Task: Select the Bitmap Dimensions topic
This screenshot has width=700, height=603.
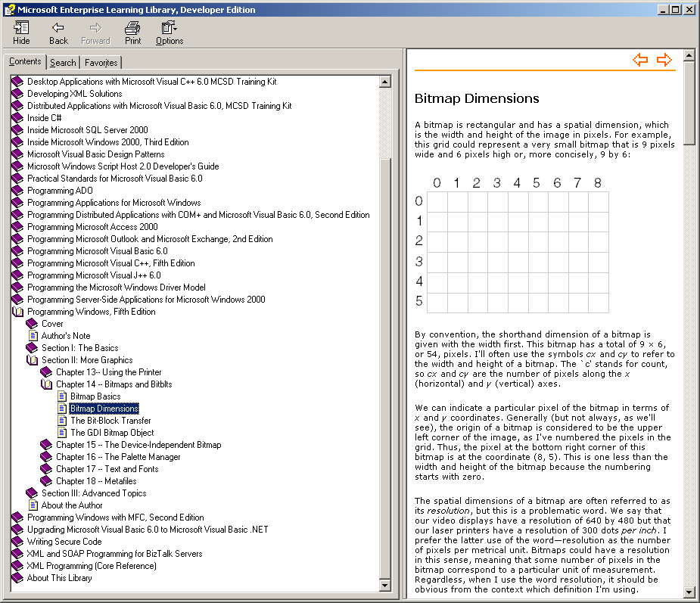Action: point(104,409)
